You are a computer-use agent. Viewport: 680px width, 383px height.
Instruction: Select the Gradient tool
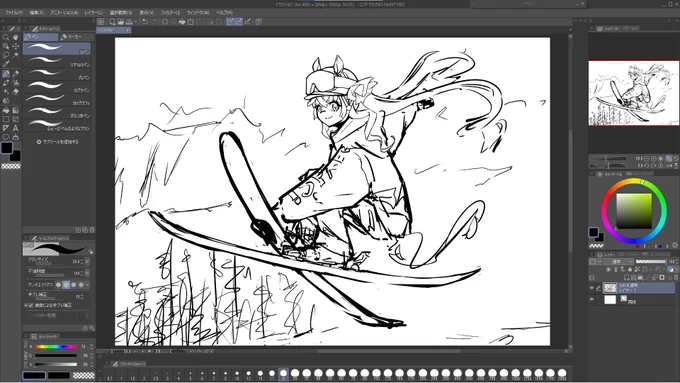pos(16,110)
